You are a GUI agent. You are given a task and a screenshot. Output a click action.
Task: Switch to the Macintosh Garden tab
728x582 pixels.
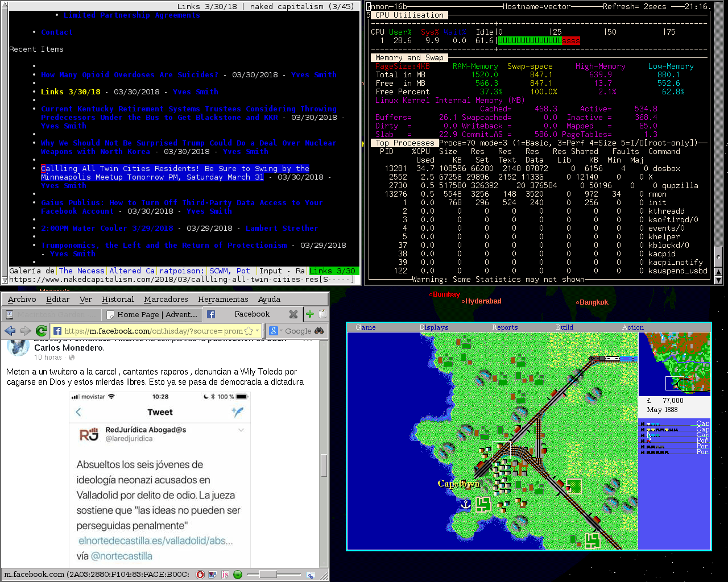click(52, 314)
